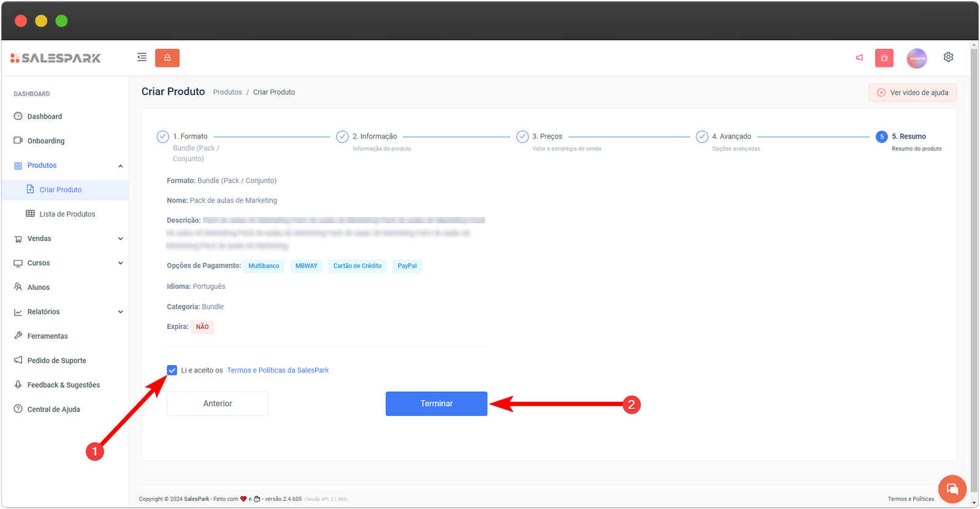Click the sidebar collapse menu icon
The height and width of the screenshot is (509, 980).
click(141, 58)
